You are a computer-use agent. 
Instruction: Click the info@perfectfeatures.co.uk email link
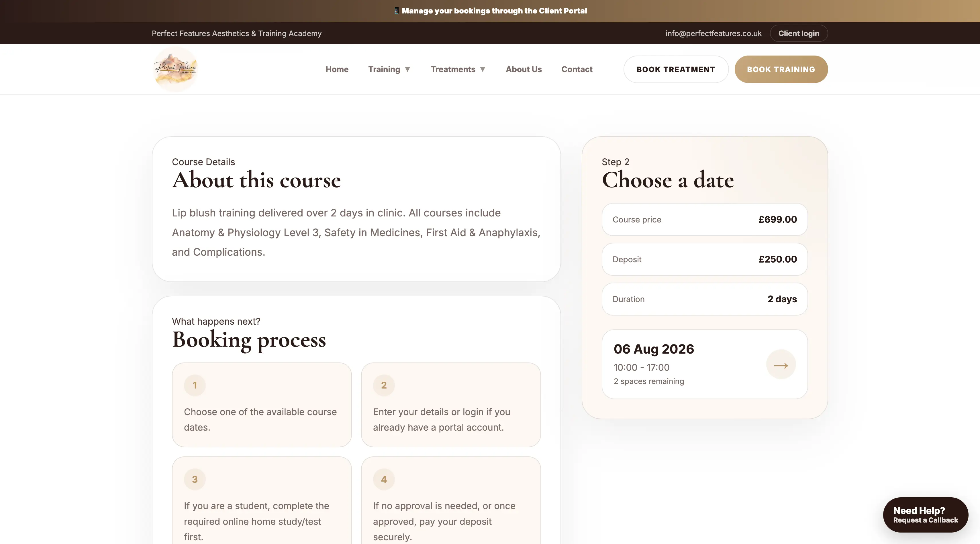[x=713, y=33]
